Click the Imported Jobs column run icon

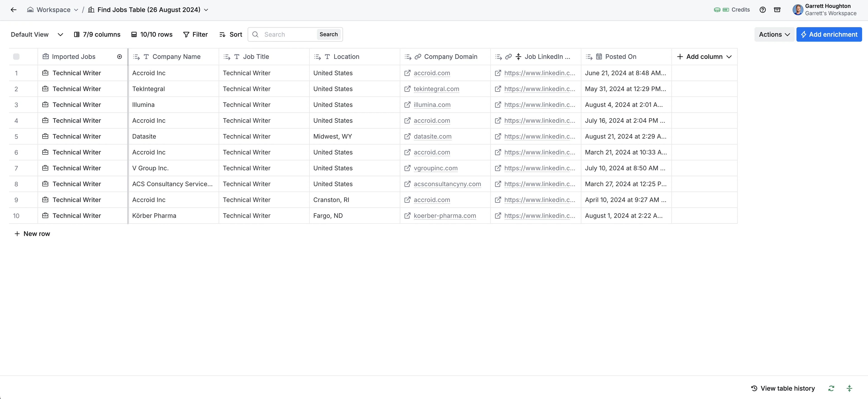(x=119, y=57)
